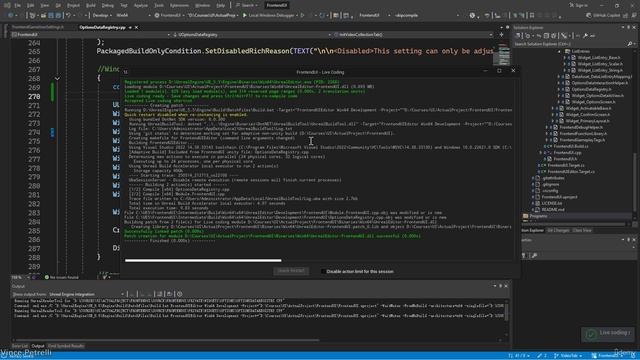
Task: Expand FrontendDebugHelper.h tree node
Action: (547, 127)
